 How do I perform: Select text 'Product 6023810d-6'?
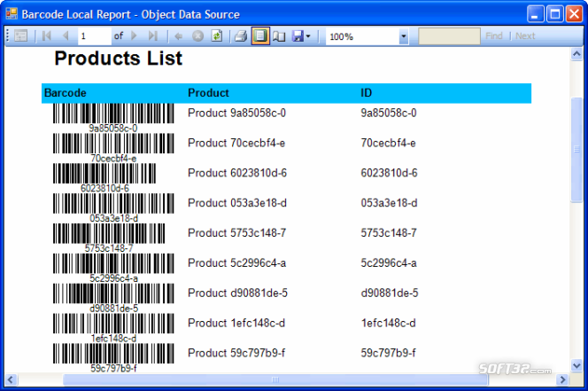click(x=237, y=173)
